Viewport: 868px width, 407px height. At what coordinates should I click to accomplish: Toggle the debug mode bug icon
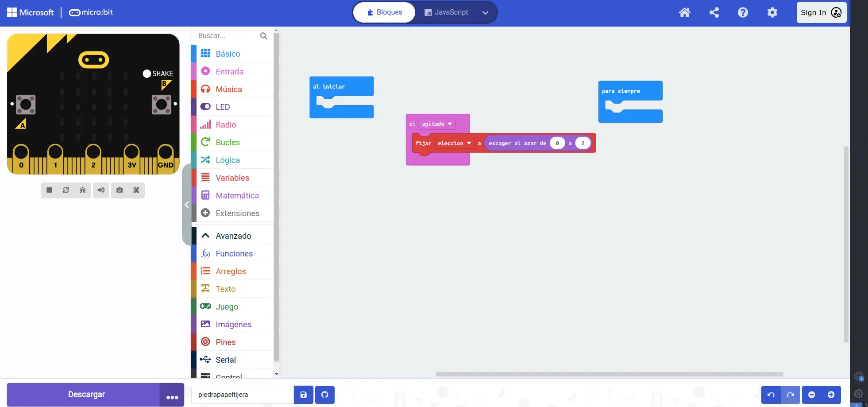pyautogui.click(x=83, y=190)
